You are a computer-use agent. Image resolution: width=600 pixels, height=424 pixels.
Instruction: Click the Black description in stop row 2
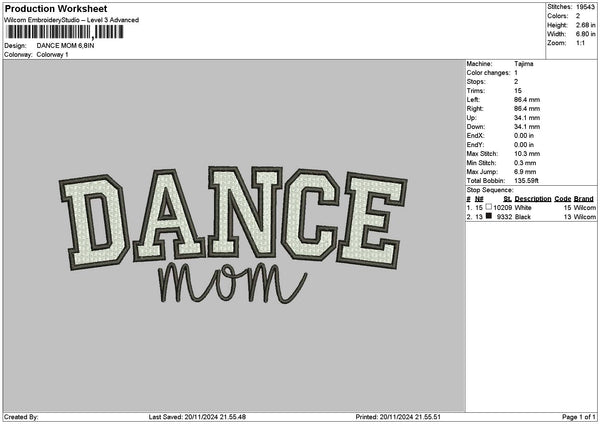click(x=523, y=217)
